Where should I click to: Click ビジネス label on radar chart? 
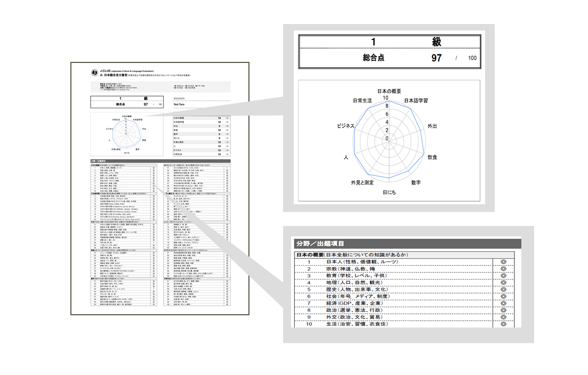pyautogui.click(x=345, y=126)
